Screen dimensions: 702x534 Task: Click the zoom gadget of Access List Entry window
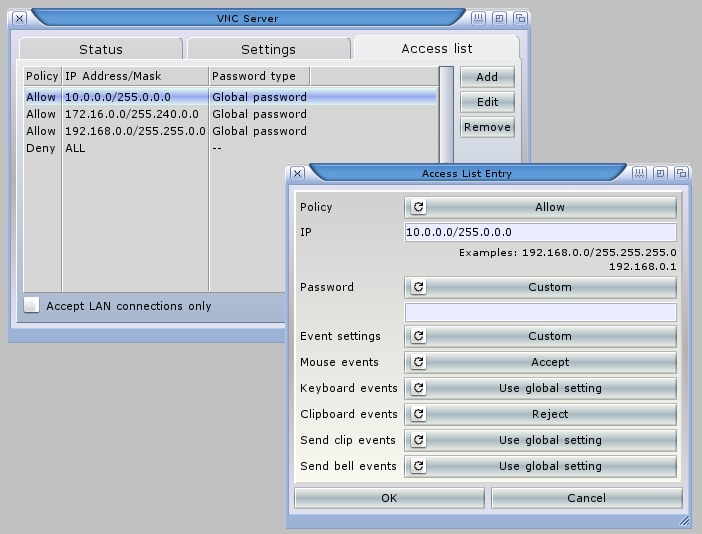[660, 173]
